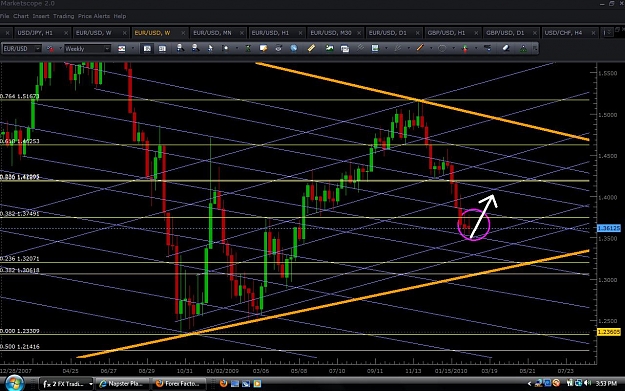This screenshot has width=625, height=391.
Task: Open the Trading menu
Action: pyautogui.click(x=64, y=16)
